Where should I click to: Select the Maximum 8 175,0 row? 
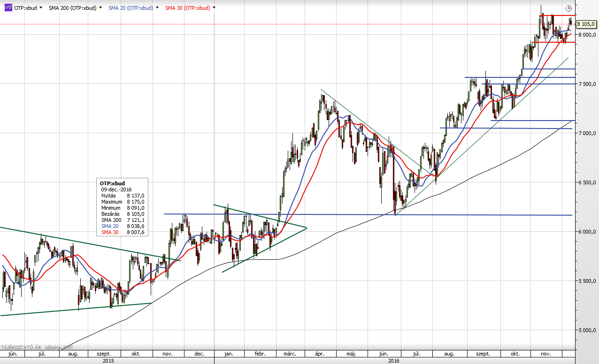click(x=123, y=202)
